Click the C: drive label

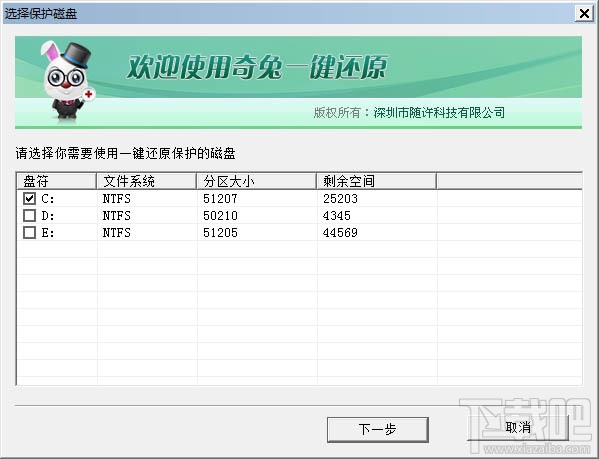48,199
